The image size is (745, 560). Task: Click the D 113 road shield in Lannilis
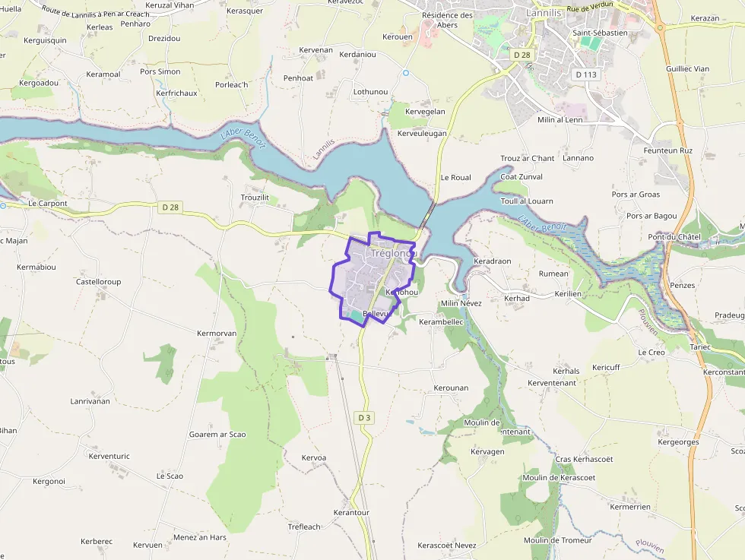click(586, 74)
